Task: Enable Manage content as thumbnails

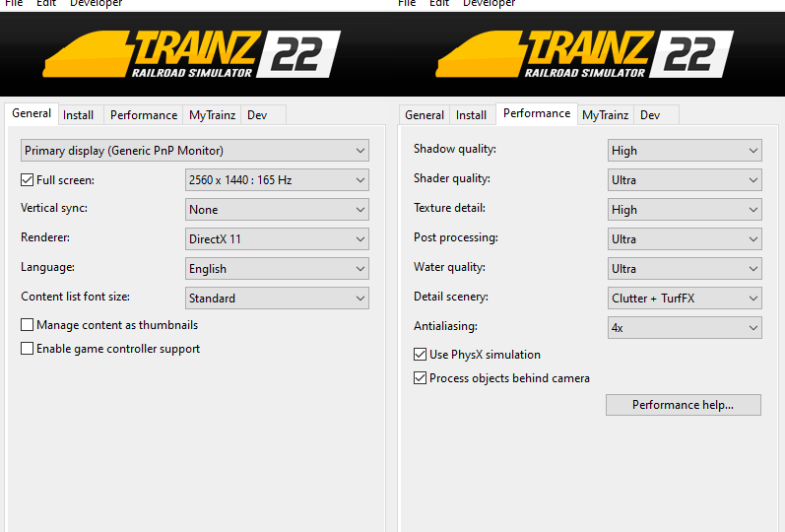Action: pos(27,324)
